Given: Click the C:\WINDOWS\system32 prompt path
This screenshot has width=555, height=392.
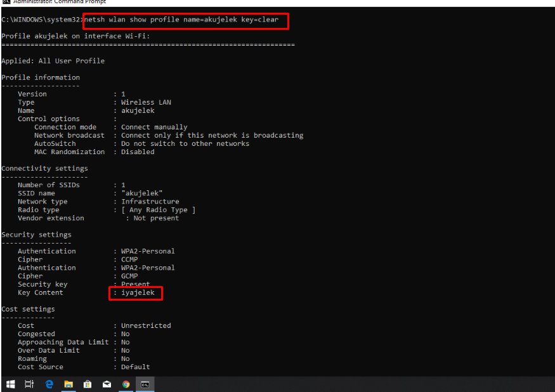Looking at the screenshot, I should [x=41, y=20].
